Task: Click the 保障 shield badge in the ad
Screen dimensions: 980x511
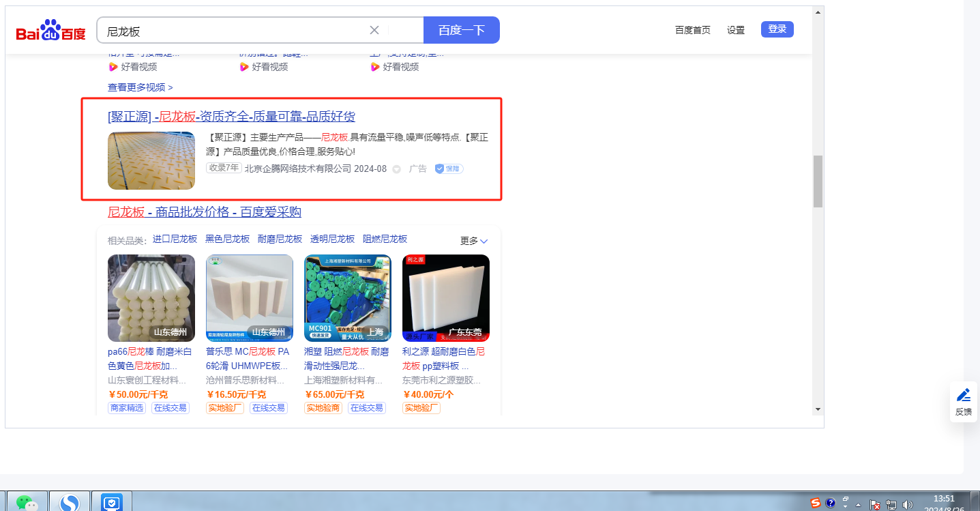Action: [449, 169]
